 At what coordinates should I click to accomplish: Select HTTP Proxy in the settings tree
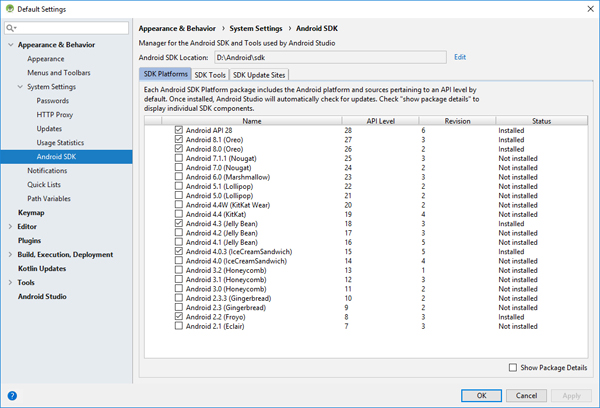click(56, 115)
